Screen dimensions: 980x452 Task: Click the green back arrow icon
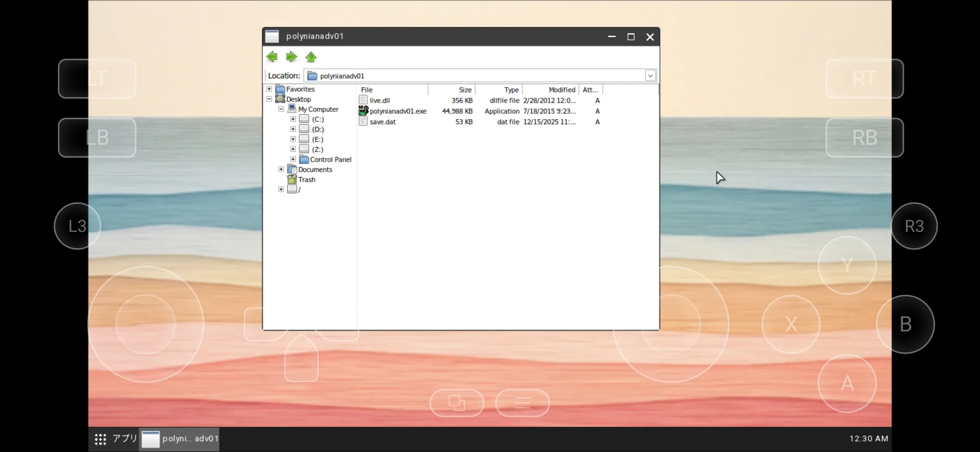coord(272,57)
